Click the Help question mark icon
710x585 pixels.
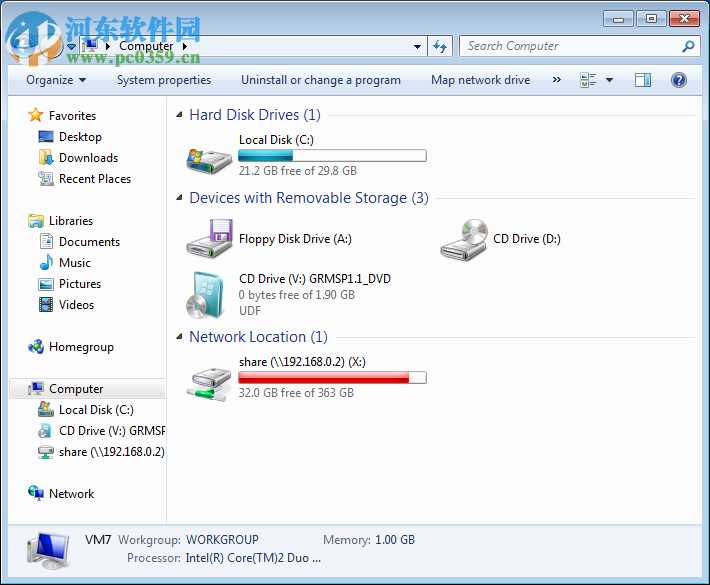coord(678,80)
